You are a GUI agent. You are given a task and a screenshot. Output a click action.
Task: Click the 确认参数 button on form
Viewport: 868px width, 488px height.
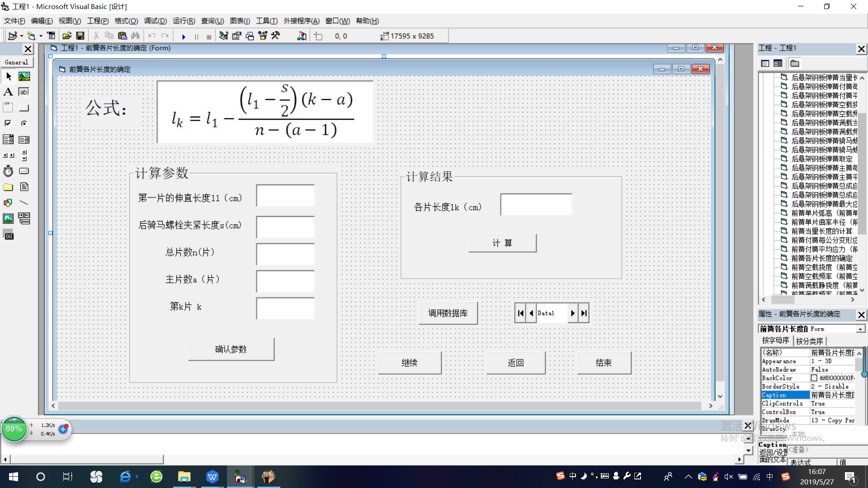click(x=231, y=349)
